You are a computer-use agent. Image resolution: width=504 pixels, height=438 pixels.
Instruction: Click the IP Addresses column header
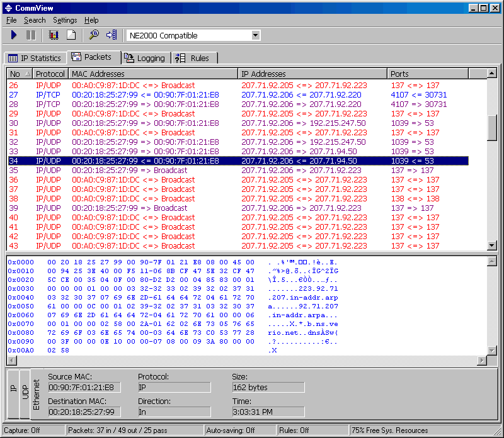point(312,74)
